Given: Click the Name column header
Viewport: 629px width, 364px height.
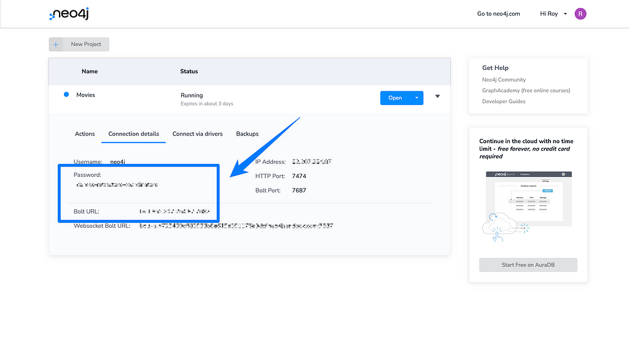Looking at the screenshot, I should click(x=90, y=71).
